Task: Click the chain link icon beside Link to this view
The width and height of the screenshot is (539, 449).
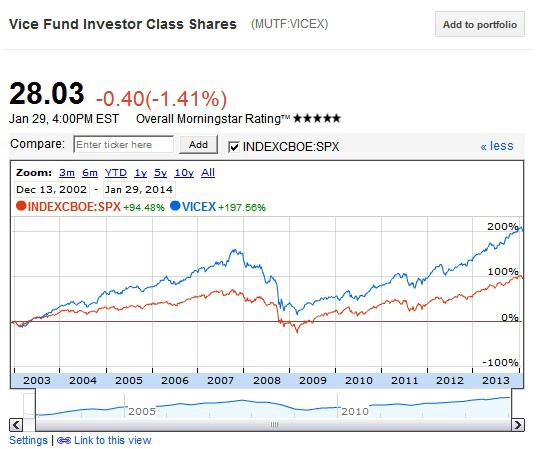Action: [64, 440]
